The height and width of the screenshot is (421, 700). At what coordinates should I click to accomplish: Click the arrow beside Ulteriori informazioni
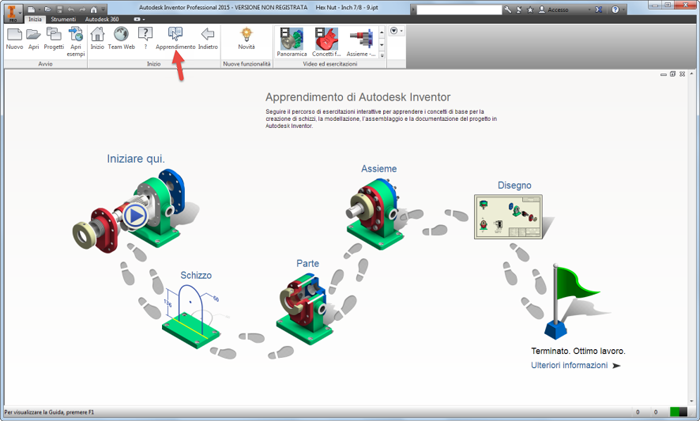[617, 366]
